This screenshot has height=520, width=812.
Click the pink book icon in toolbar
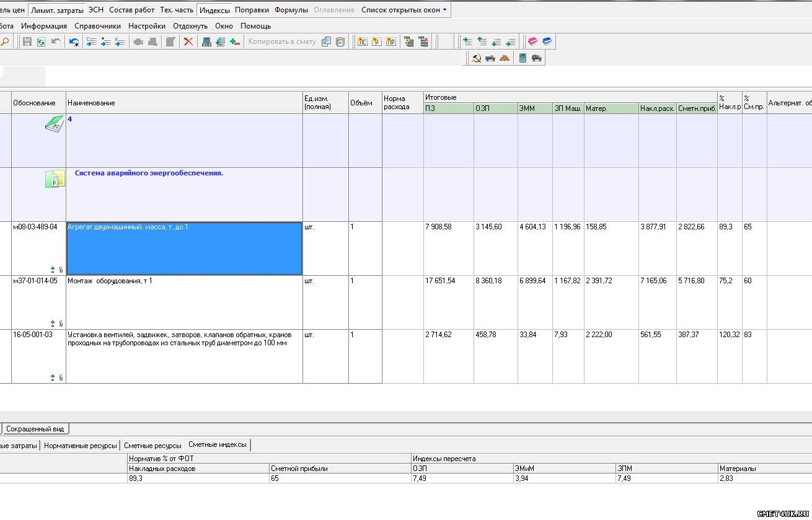[x=532, y=42]
